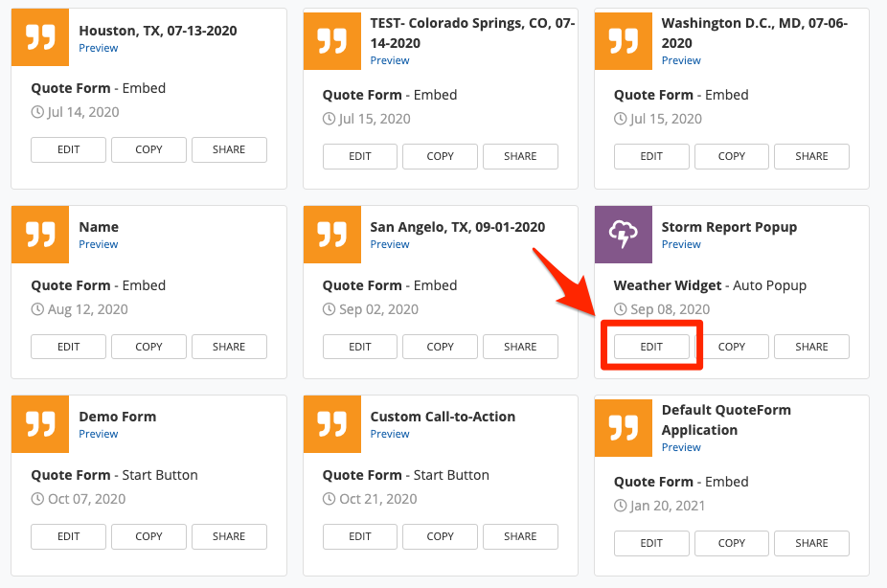This screenshot has height=588, width=887.
Task: Share the San Angelo, TX form
Action: point(520,347)
